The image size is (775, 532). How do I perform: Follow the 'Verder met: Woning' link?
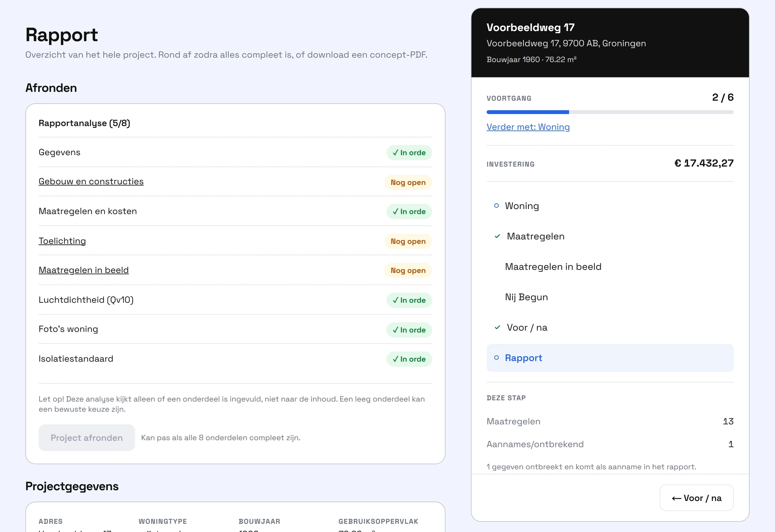coord(528,127)
